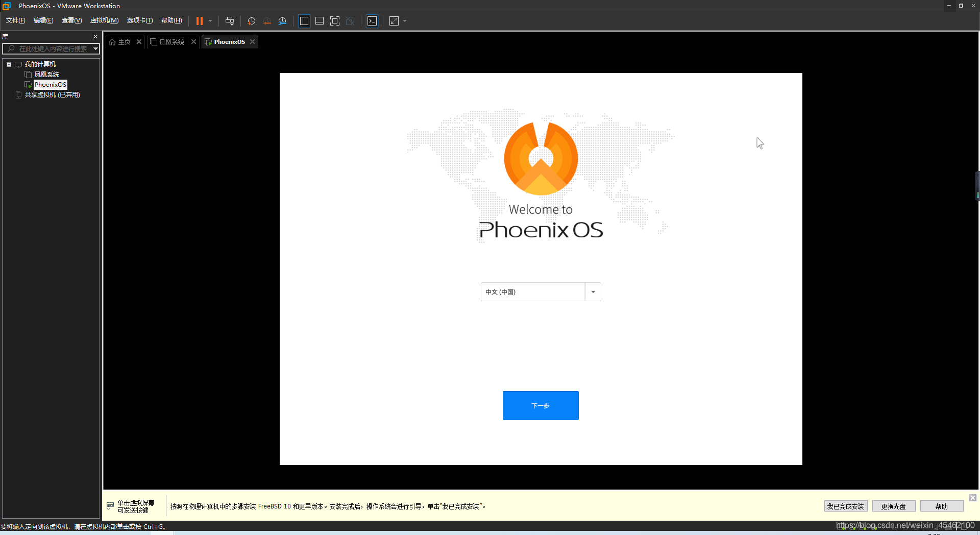Switch to the 主页 tab
Screen dimensions: 980x535
click(124, 42)
